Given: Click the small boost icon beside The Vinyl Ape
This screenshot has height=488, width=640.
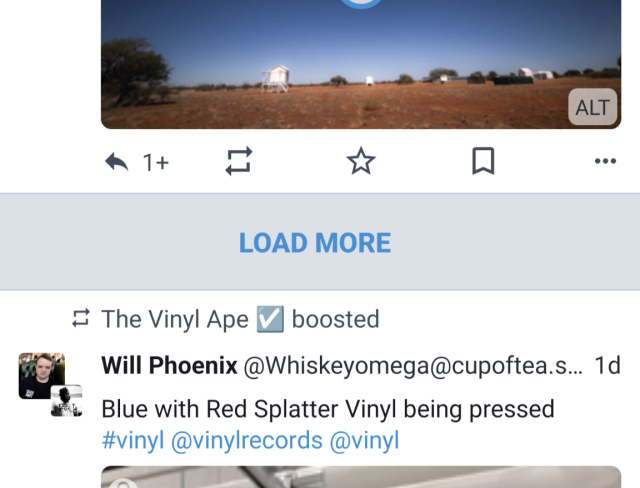Looking at the screenshot, I should [x=81, y=319].
